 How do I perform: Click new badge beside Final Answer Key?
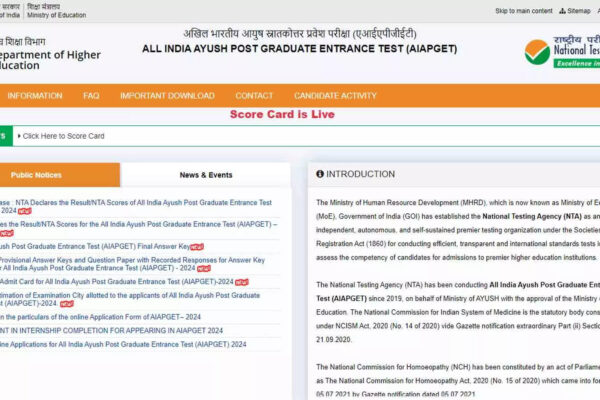197,247
